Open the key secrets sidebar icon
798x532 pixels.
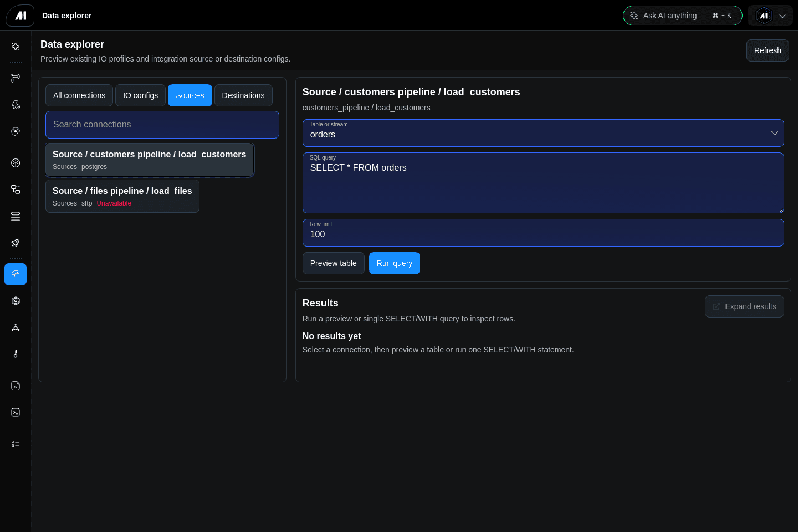tap(16, 354)
